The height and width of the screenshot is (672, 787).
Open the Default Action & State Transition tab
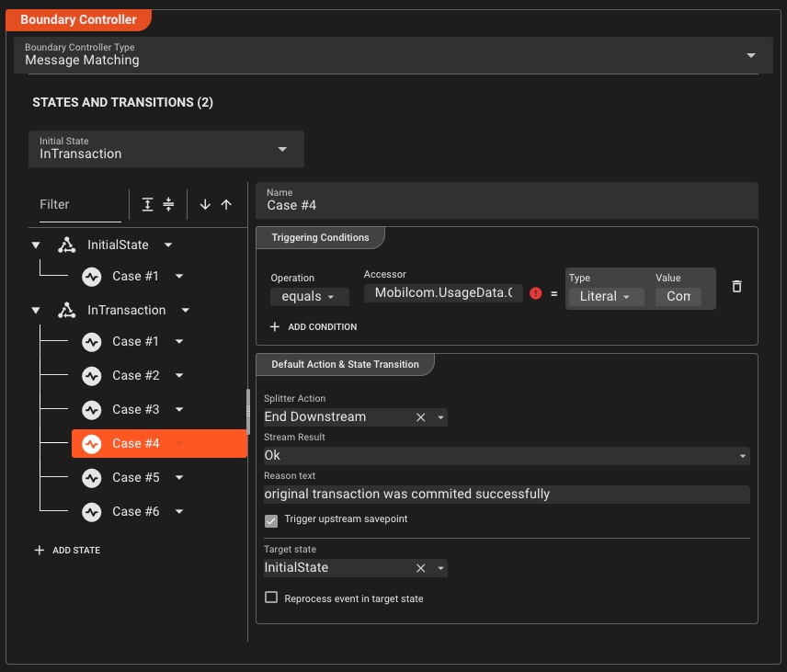[346, 364]
